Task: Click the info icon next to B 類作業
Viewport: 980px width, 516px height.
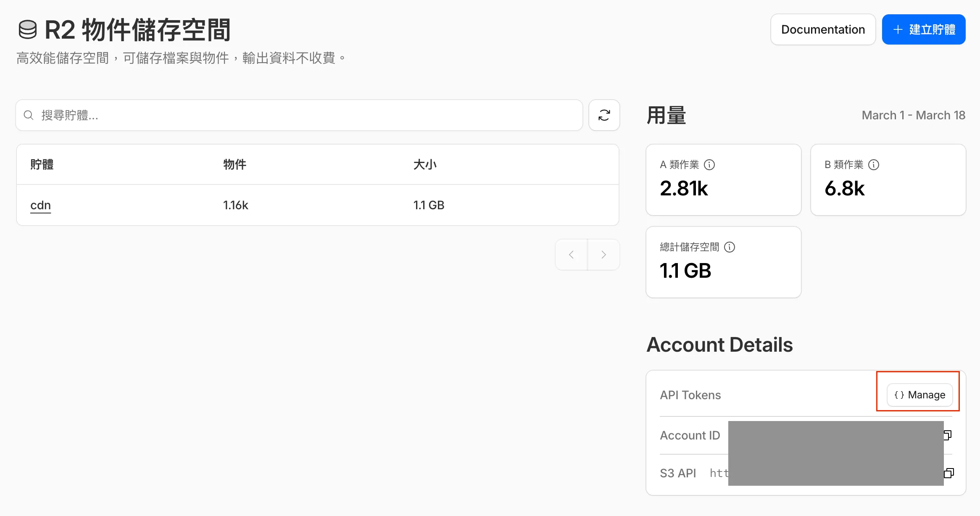Action: (x=874, y=165)
